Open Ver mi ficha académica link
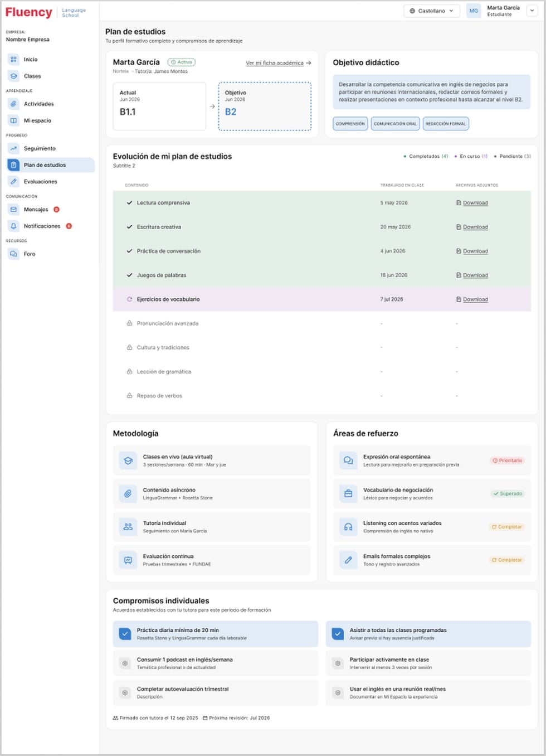Screen dimensions: 546x756 [279, 63]
